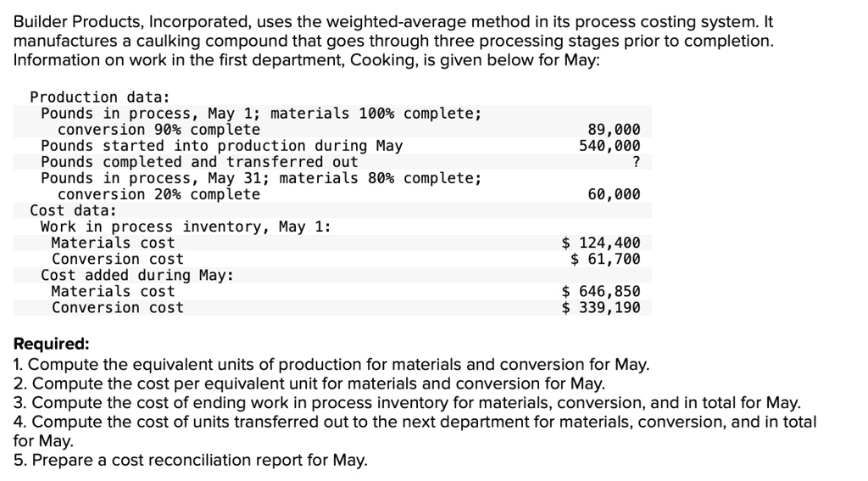Click requirement 2 about cost per equivalent unit
The image size is (868, 481).
(x=309, y=383)
